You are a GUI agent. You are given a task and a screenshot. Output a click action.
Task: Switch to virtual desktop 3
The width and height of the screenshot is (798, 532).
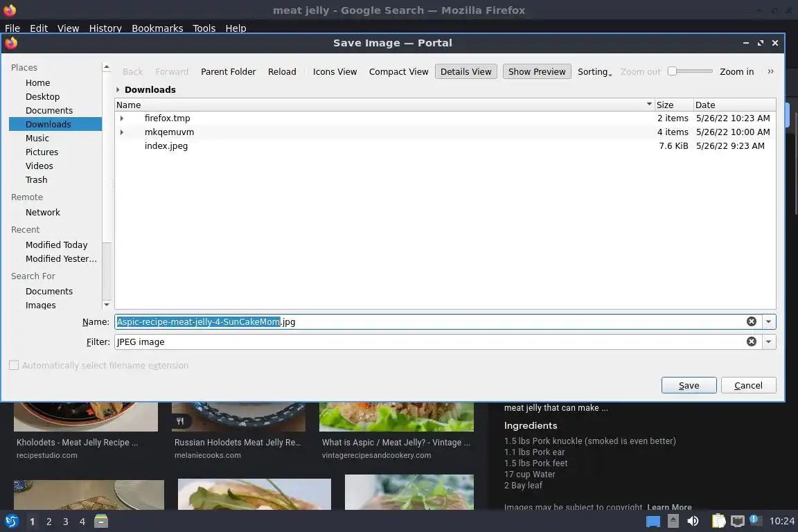[66, 522]
